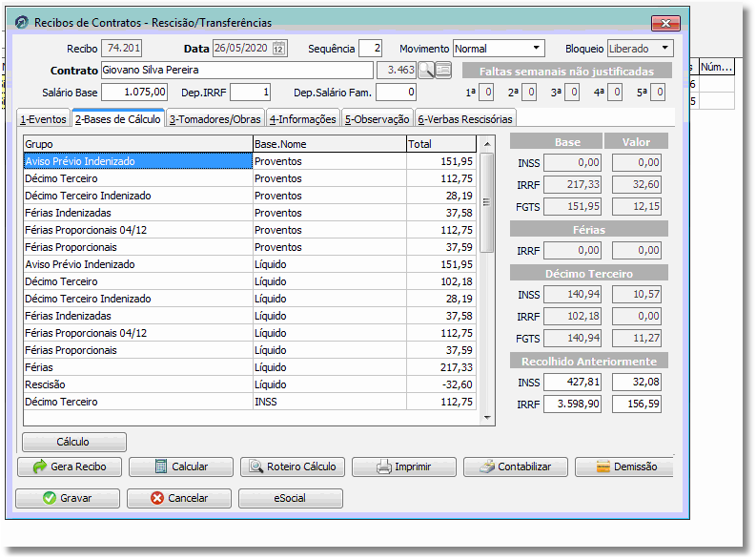
Task: Click the scroll down arrow of table
Action: (487, 418)
